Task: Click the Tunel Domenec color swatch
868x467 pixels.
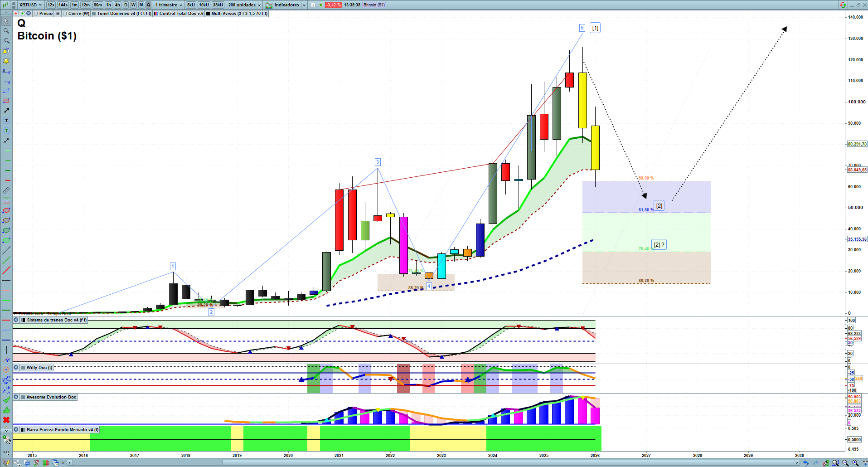Action: 94,14
